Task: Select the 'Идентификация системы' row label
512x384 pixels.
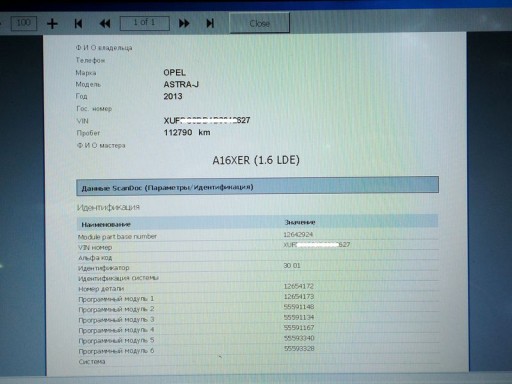Action: (118, 278)
